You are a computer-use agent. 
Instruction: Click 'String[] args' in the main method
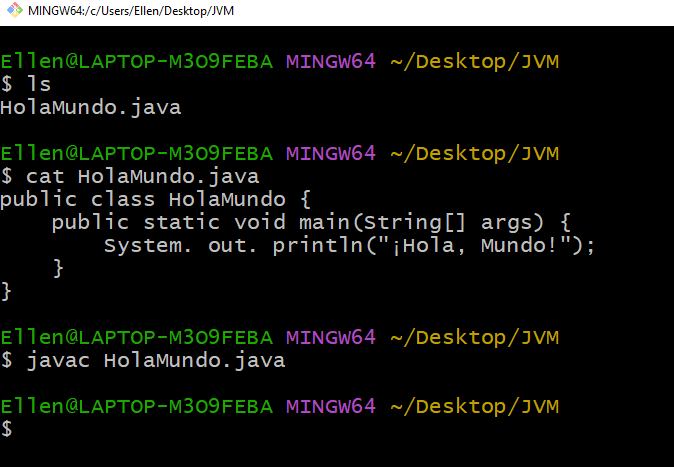450,222
